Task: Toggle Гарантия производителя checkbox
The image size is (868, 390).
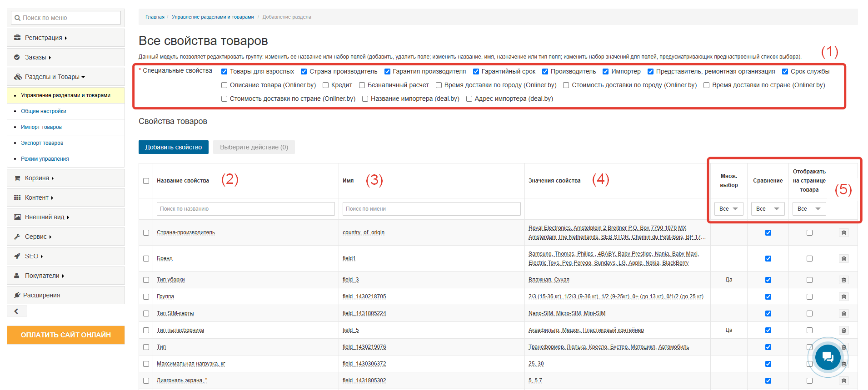Action: [x=387, y=72]
